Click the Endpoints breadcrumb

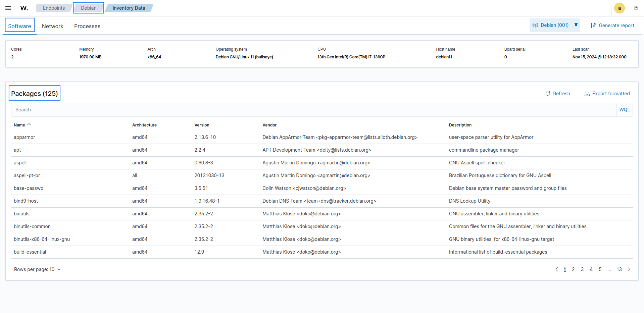coord(54,8)
